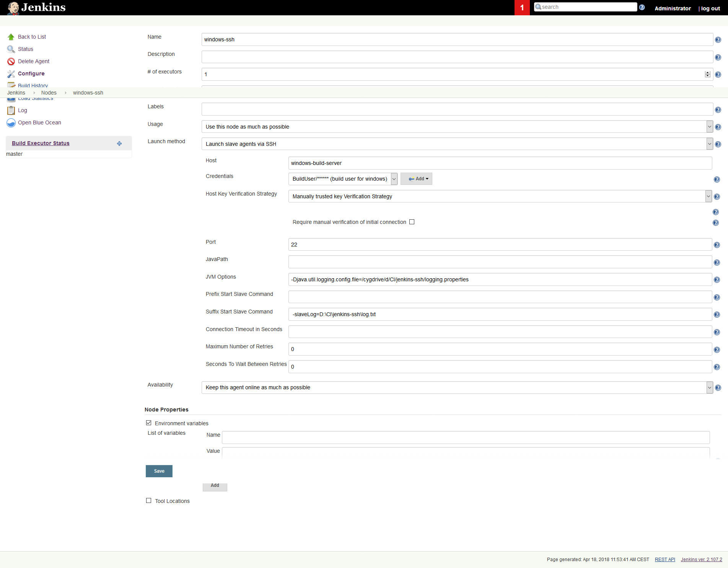Open the REST API link
728x568 pixels.
[664, 560]
